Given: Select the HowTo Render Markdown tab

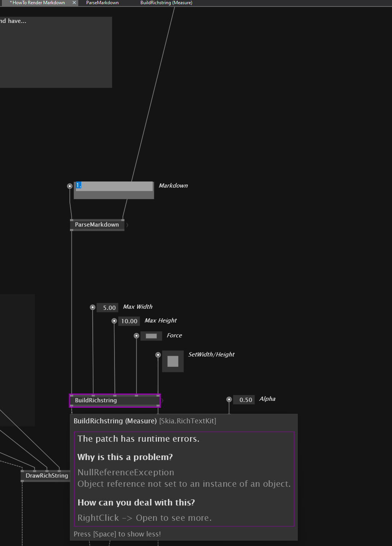Looking at the screenshot, I should pos(39,3).
